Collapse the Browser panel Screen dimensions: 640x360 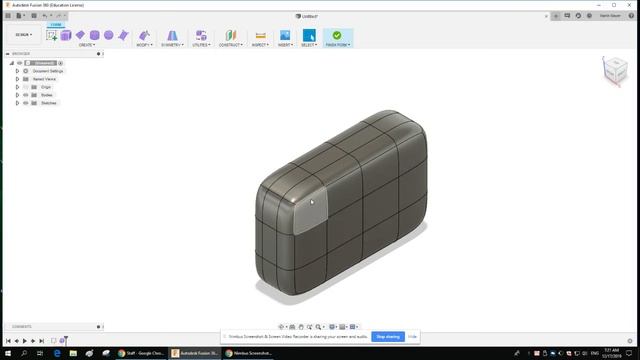[7, 54]
